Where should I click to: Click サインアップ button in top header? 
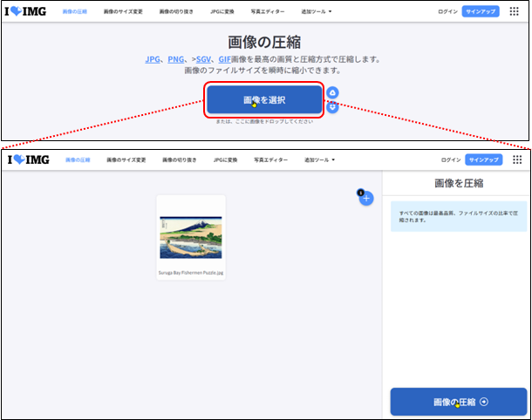coord(481,12)
